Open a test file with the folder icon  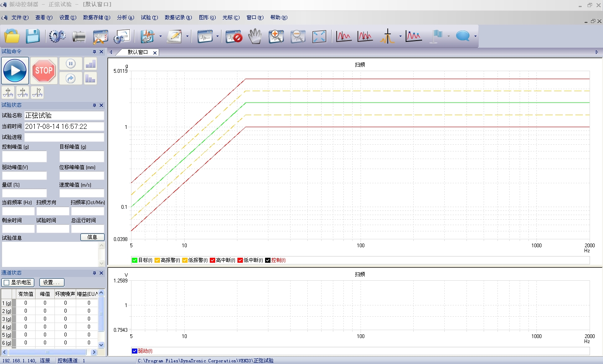[12, 36]
